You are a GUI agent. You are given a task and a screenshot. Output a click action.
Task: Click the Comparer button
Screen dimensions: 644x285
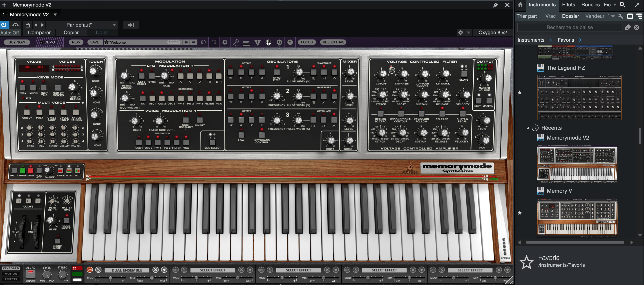[39, 32]
